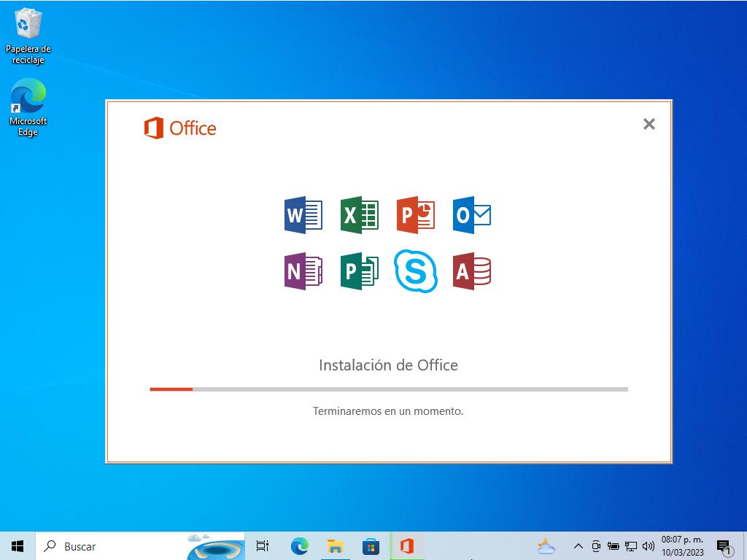Click the Publisher icon in the installer
This screenshot has width=747, height=560.
click(359, 271)
